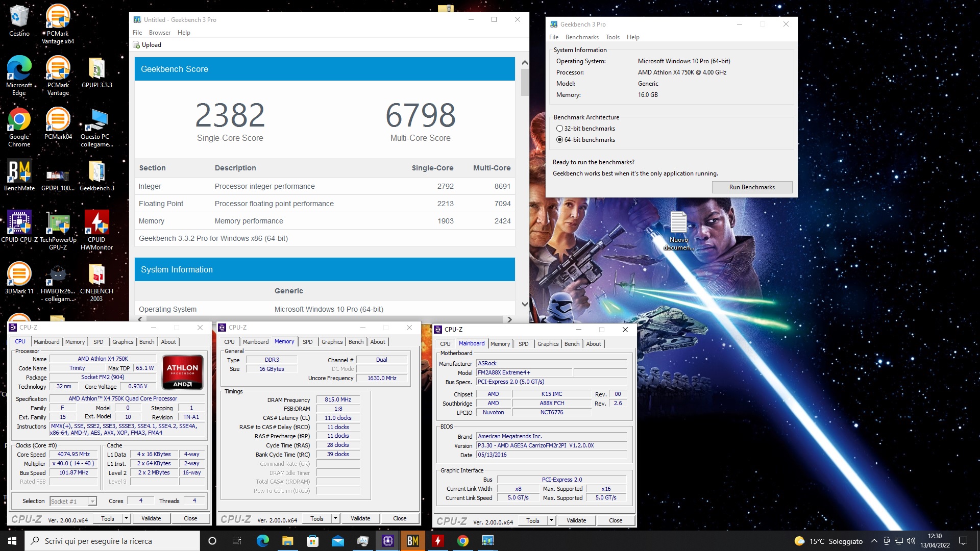Expand the Socket #1 selection dropdown

(x=92, y=502)
